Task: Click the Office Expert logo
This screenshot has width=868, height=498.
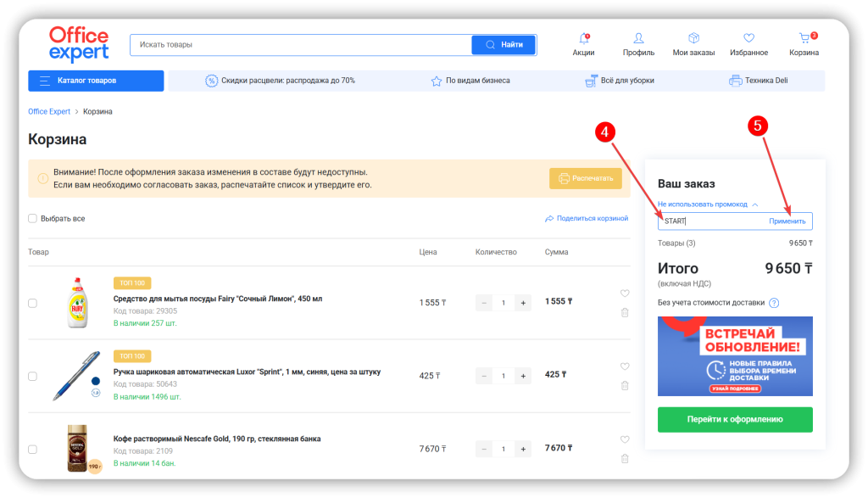Action: pyautogui.click(x=79, y=44)
